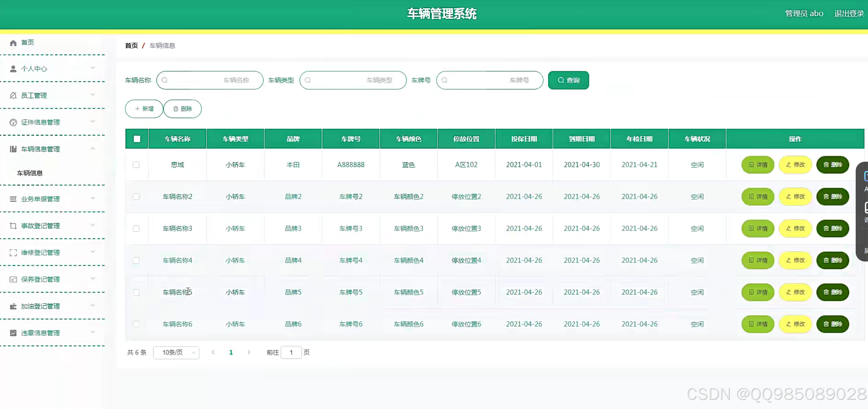The width and height of the screenshot is (868, 409).
Task: Check the checkbox for the 车辆名称3 row
Action: pyautogui.click(x=136, y=229)
